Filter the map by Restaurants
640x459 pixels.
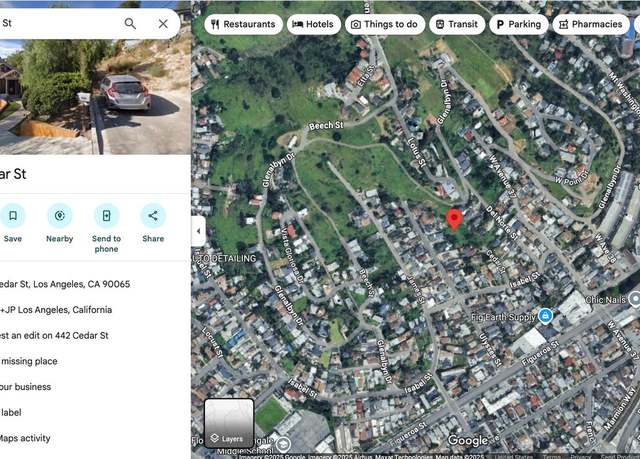tap(243, 24)
